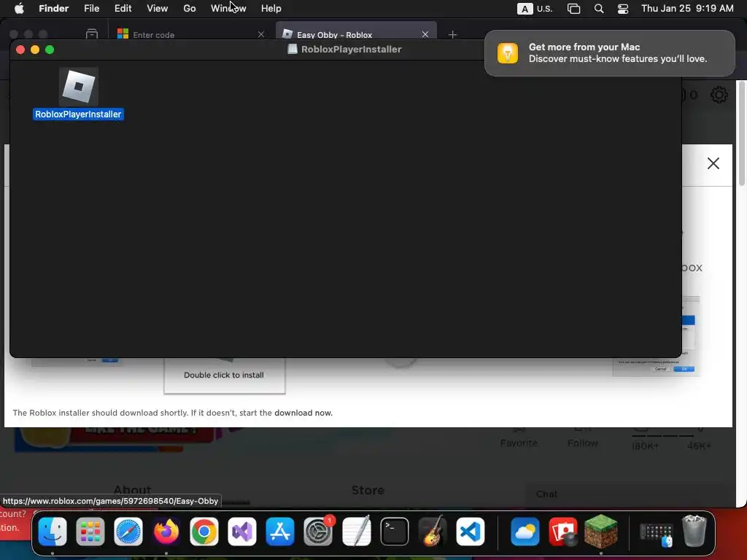747x560 pixels.
Task: Launch Terminal from the Dock
Action: tap(395, 532)
